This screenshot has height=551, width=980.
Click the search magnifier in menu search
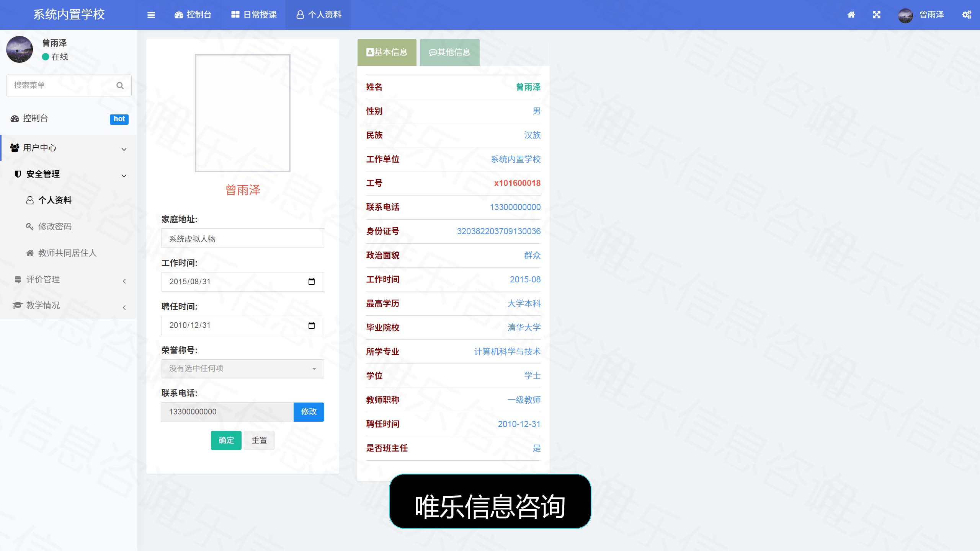[120, 85]
